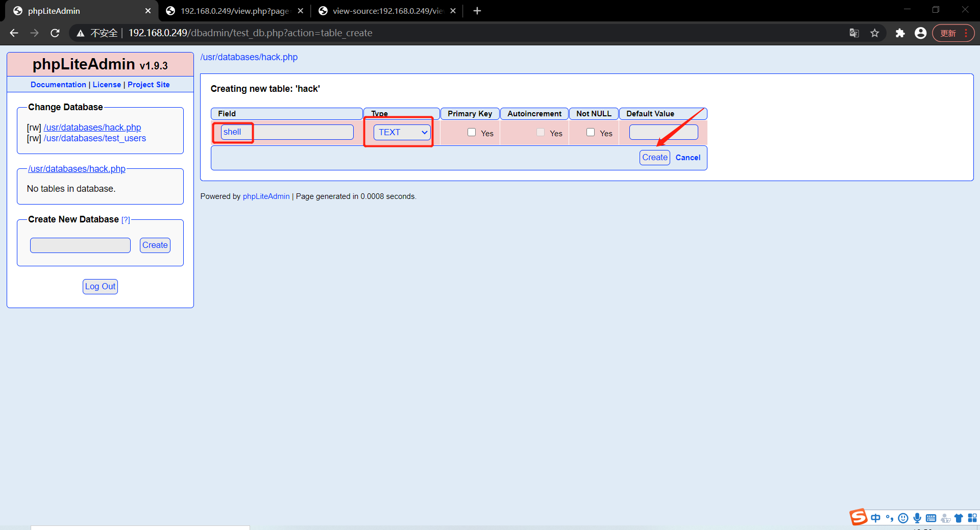Close the view.php tab
This screenshot has width=980, height=530.
[301, 11]
